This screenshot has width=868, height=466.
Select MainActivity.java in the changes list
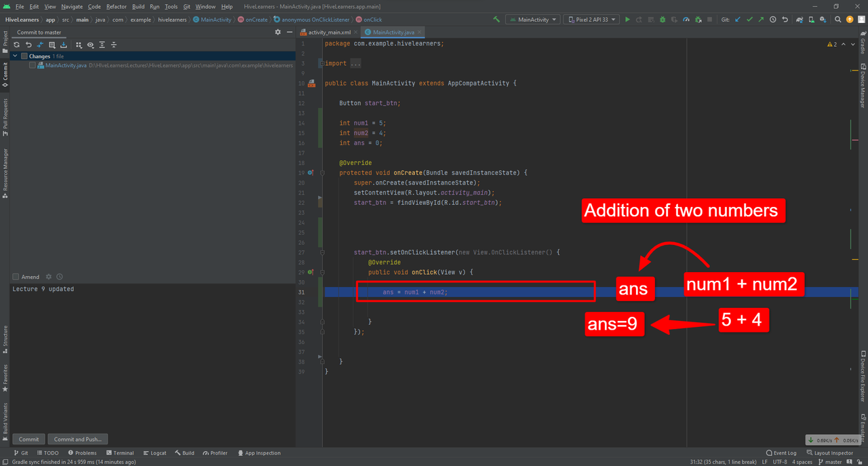coord(66,65)
